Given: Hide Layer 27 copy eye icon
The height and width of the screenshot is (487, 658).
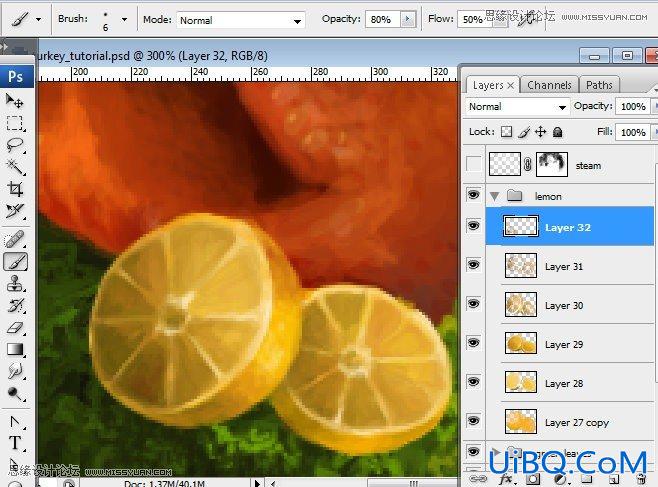Looking at the screenshot, I should tap(473, 421).
